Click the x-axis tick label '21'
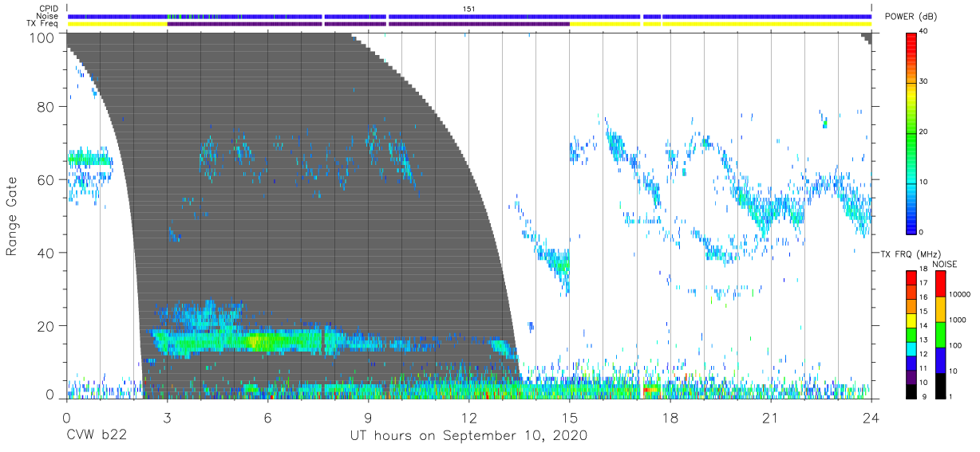This screenshot has width=980, height=452. [770, 418]
